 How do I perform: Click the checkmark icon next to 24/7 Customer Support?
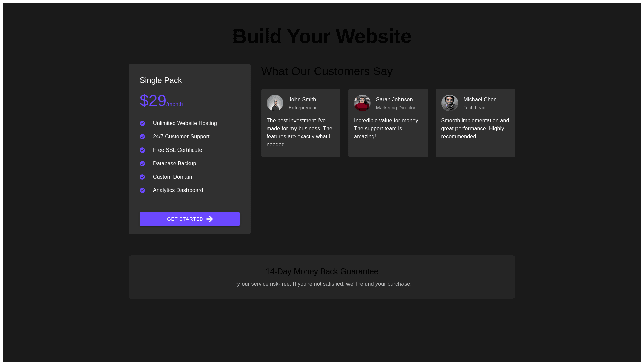click(x=142, y=137)
